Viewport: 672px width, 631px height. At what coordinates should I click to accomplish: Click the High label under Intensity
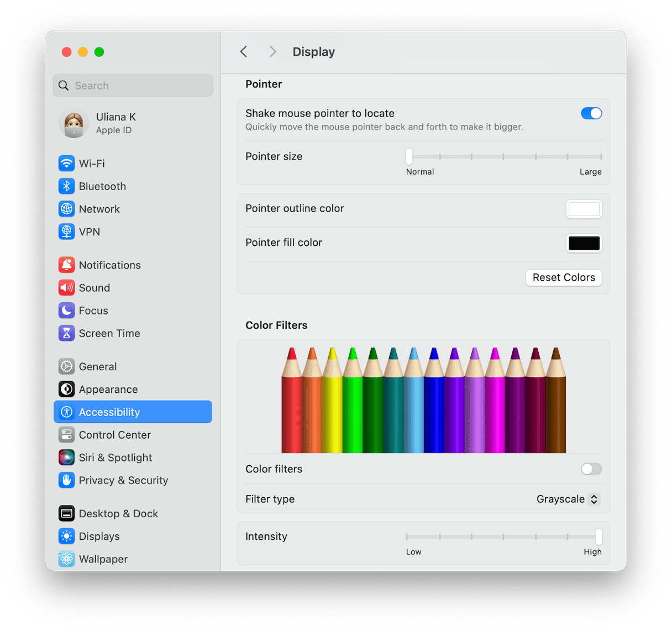[x=593, y=552]
